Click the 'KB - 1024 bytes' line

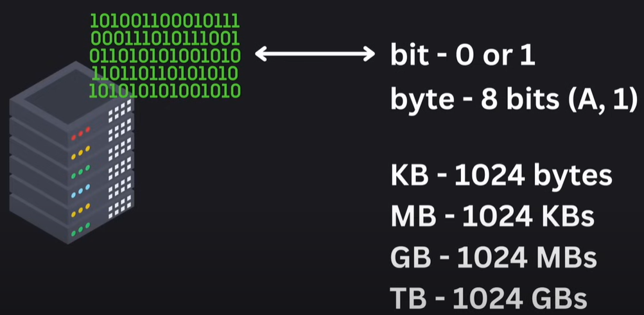click(x=501, y=176)
